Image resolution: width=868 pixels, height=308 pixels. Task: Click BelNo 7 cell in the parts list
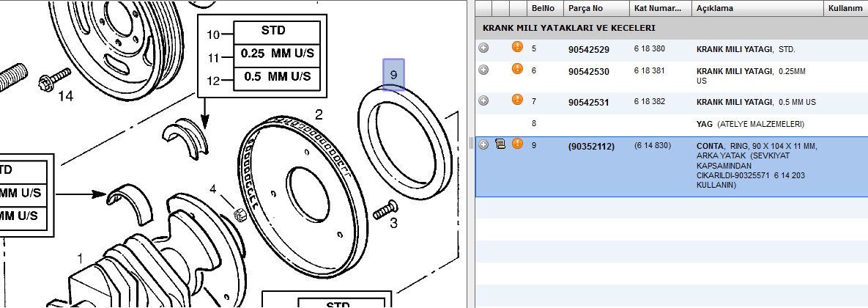534,101
